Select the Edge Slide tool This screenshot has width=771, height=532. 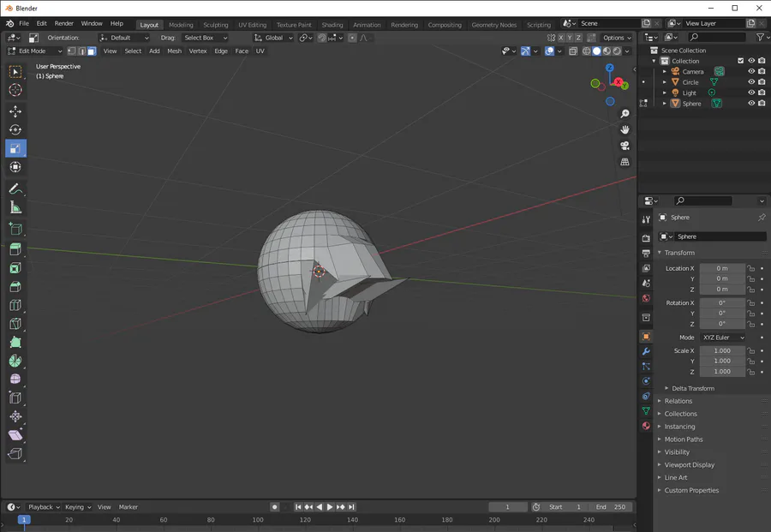[15, 398]
